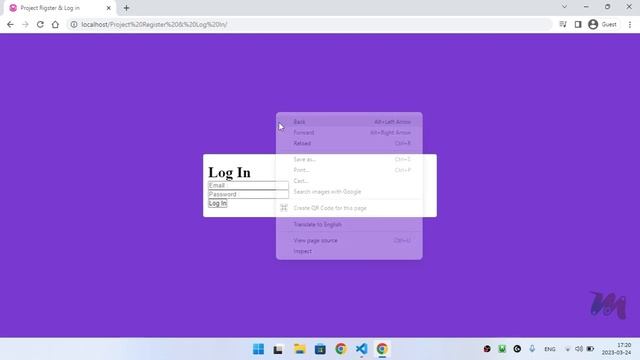
Task: Click the red-black tray icon
Action: tap(487, 349)
